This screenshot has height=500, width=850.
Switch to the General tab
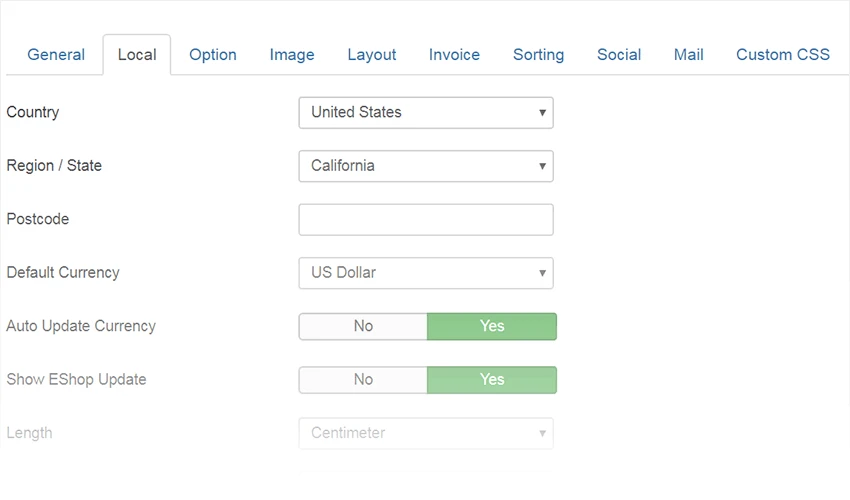56,55
